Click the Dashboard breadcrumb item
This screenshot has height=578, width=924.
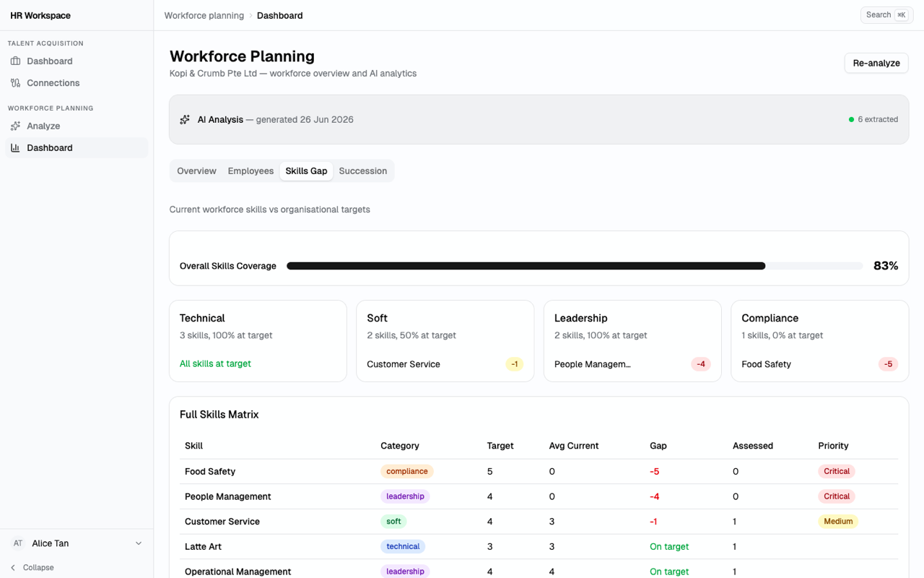280,16
